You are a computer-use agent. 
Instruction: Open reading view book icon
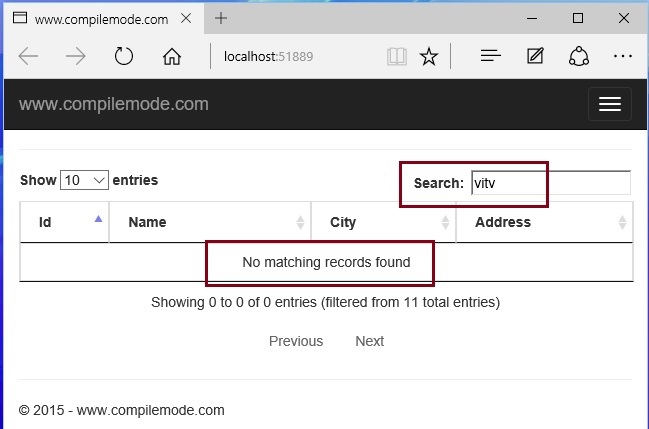pyautogui.click(x=397, y=56)
